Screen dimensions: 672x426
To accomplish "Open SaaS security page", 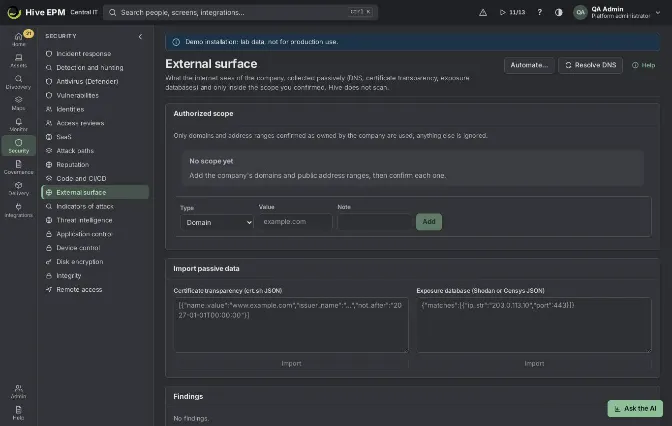I will (95, 137).
